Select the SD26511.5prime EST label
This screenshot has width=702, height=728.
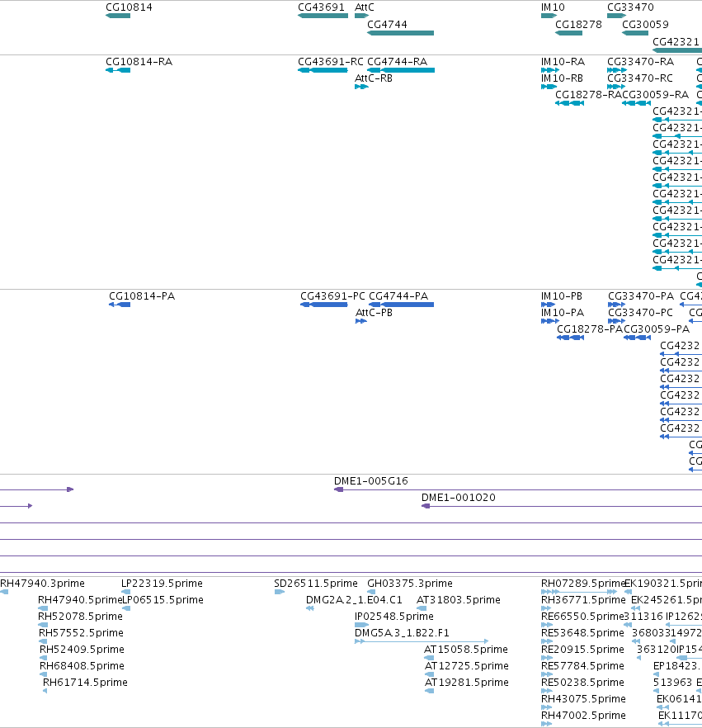point(316,584)
